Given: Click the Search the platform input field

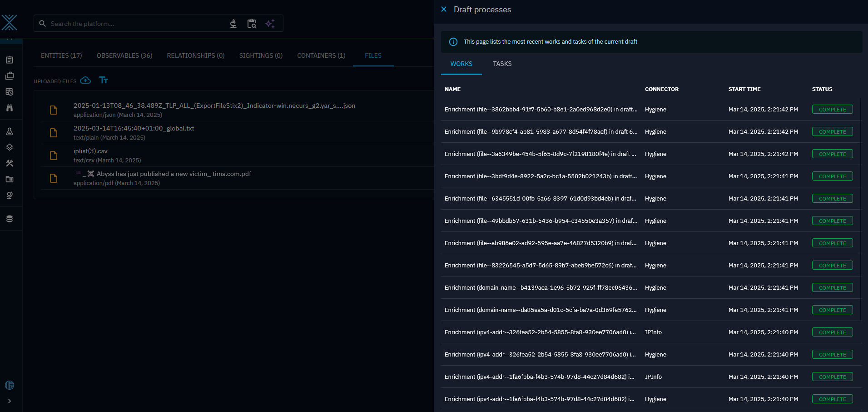Looking at the screenshot, I should (136, 24).
